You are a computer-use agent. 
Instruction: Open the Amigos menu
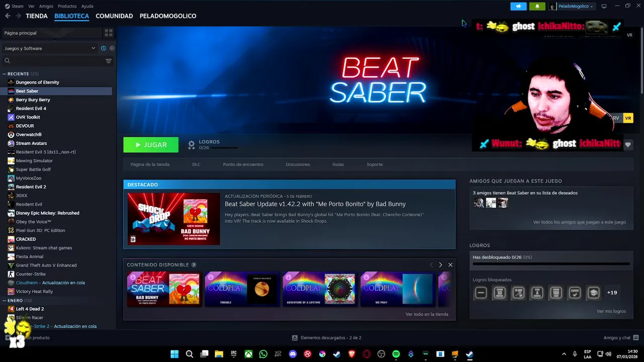46,6
